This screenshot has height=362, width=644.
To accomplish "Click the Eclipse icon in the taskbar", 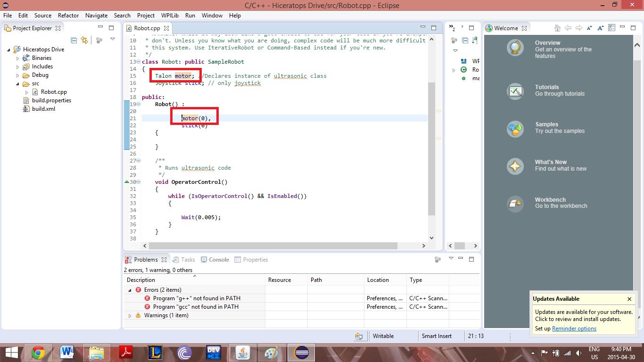I will click(x=302, y=352).
